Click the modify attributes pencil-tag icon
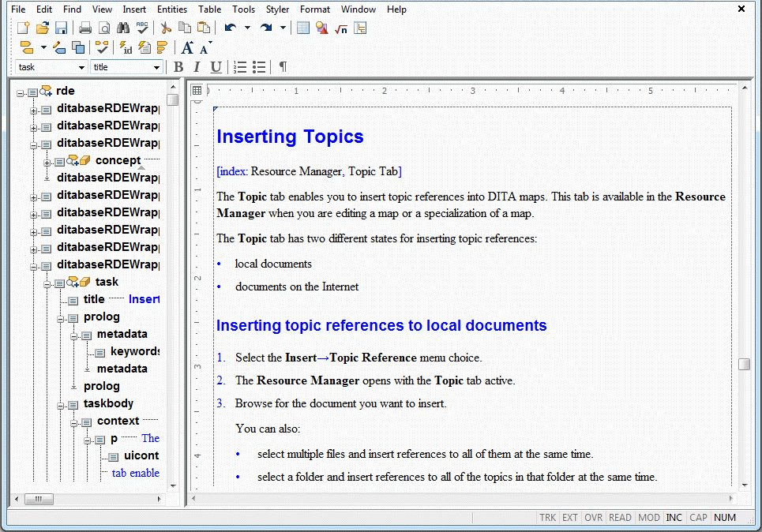This screenshot has width=762, height=532. (x=59, y=47)
